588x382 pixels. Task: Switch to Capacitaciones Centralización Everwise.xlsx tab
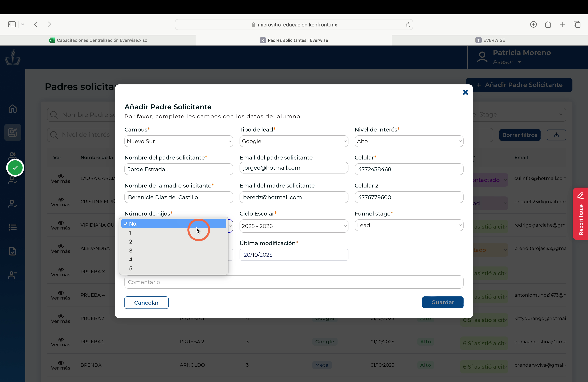point(98,40)
